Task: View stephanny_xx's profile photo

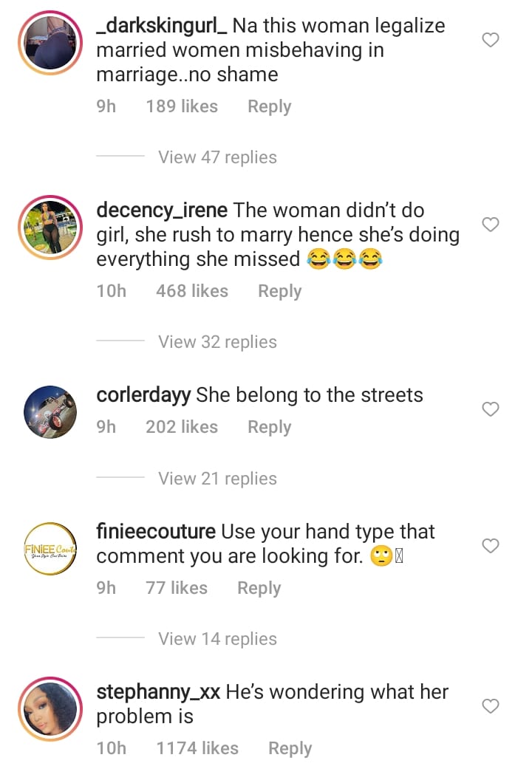Action: (49, 709)
